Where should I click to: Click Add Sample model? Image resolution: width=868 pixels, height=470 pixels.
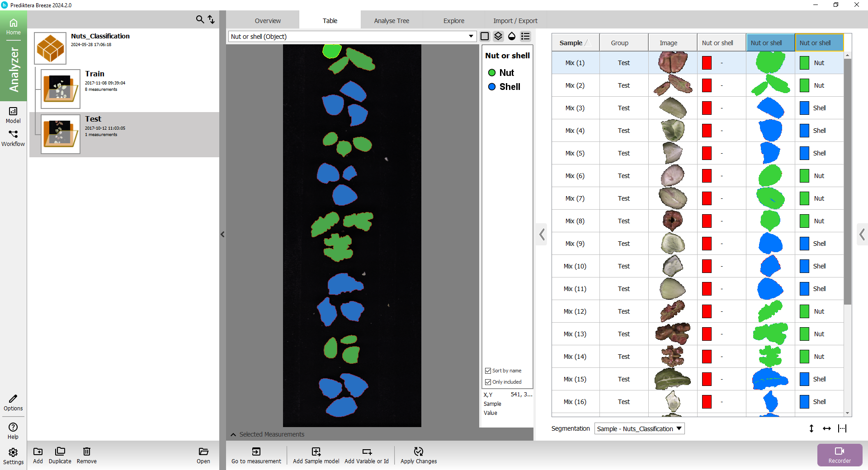(316, 455)
